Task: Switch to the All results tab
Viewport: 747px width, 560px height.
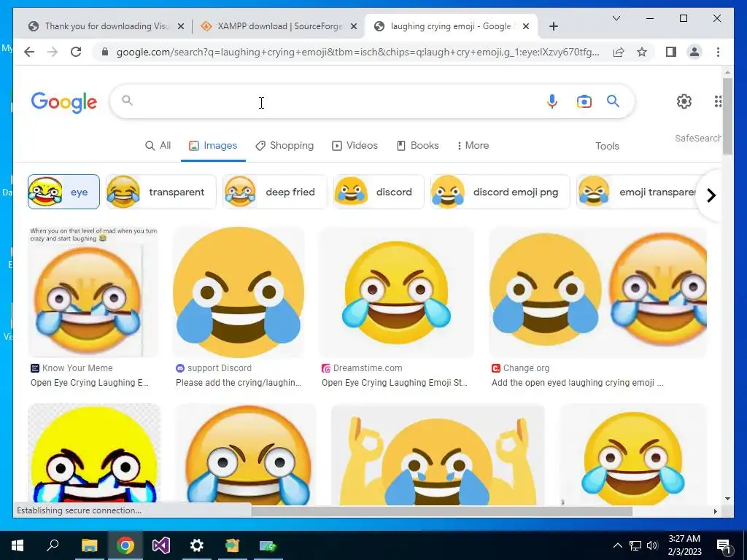Action: tap(158, 146)
